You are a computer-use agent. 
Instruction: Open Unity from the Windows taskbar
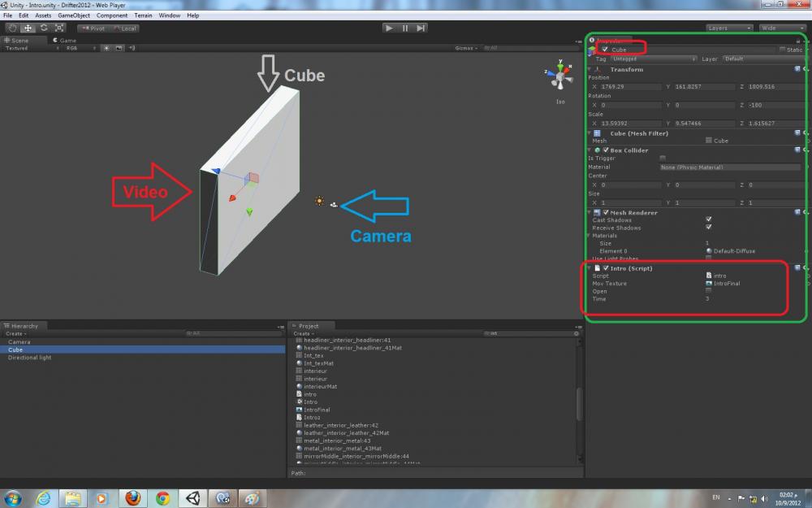click(192, 498)
